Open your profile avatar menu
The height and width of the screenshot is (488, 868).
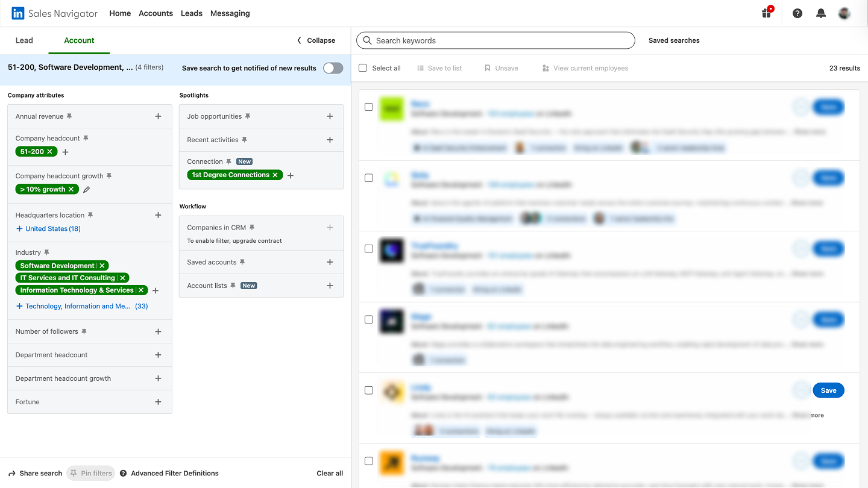[x=844, y=13]
